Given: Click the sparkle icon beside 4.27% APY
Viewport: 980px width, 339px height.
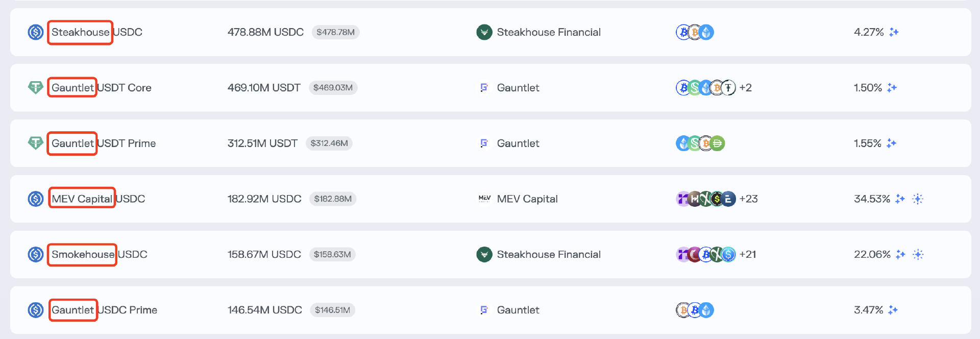Looking at the screenshot, I should pyautogui.click(x=894, y=32).
